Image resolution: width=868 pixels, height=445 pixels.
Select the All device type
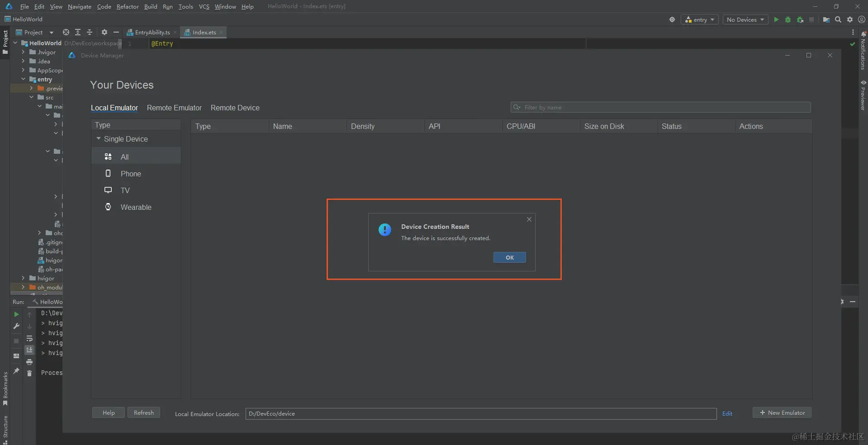pyautogui.click(x=136, y=157)
